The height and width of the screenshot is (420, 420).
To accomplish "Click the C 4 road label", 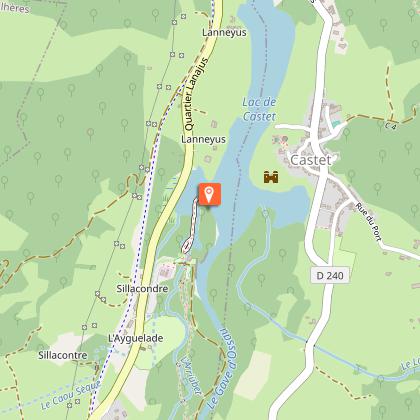I will point(391,126).
